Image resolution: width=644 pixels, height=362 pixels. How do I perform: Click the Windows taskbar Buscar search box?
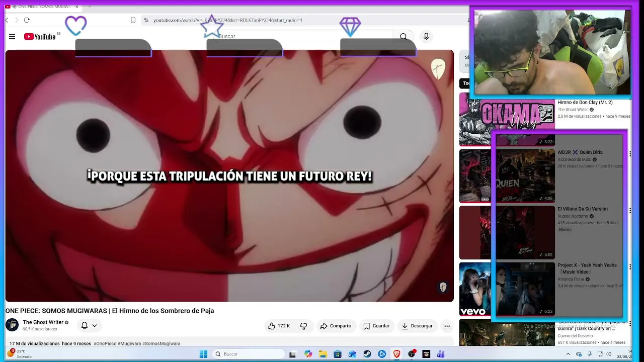[249, 354]
